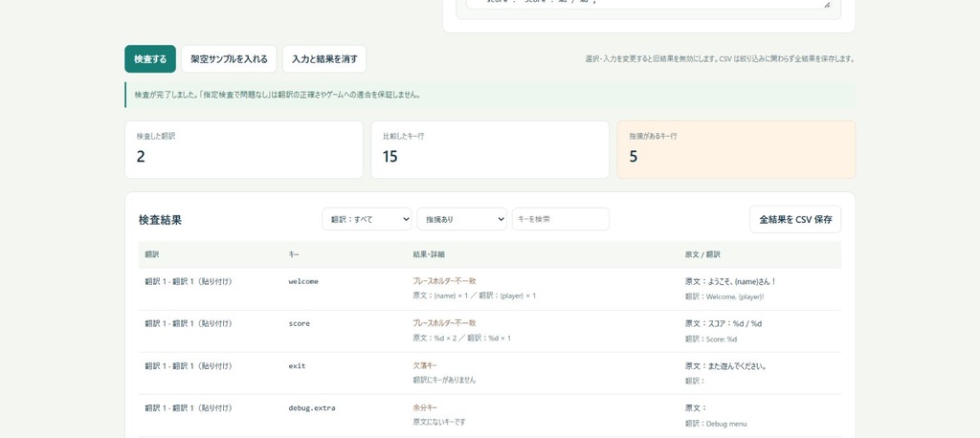Click the 翻訳 1 cell in welcome row
Screen dimensions: 980x438
[x=189, y=282]
